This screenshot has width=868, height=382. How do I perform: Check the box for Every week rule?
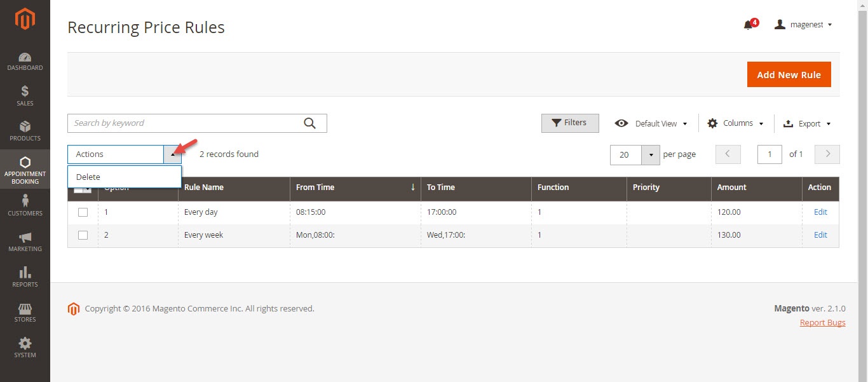83,235
